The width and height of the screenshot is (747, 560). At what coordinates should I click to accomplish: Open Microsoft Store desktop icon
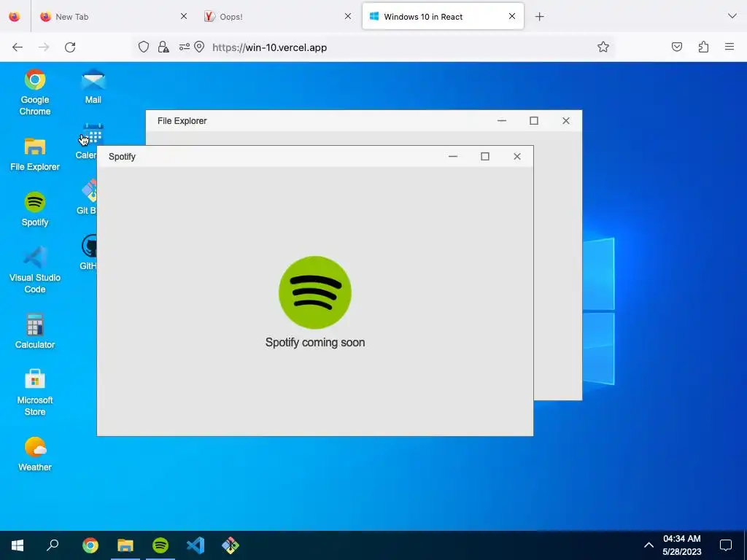coord(35,392)
